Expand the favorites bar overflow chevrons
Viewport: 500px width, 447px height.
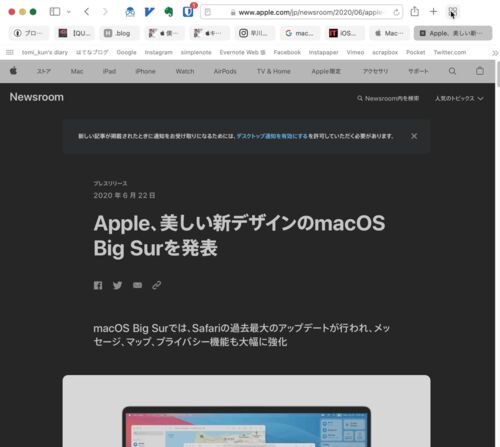click(x=495, y=53)
